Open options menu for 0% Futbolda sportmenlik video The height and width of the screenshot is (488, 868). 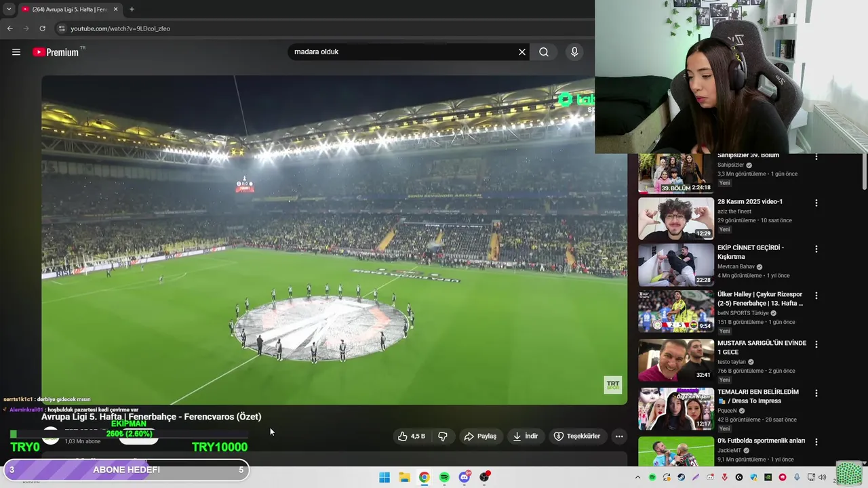816,442
